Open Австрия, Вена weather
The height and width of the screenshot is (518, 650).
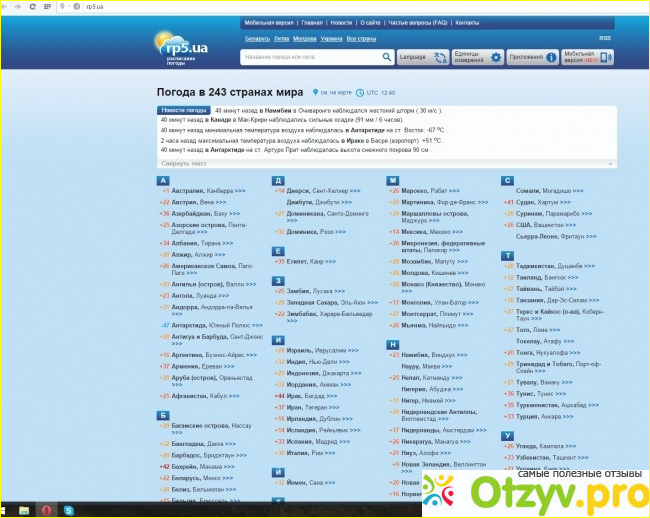[x=199, y=202]
